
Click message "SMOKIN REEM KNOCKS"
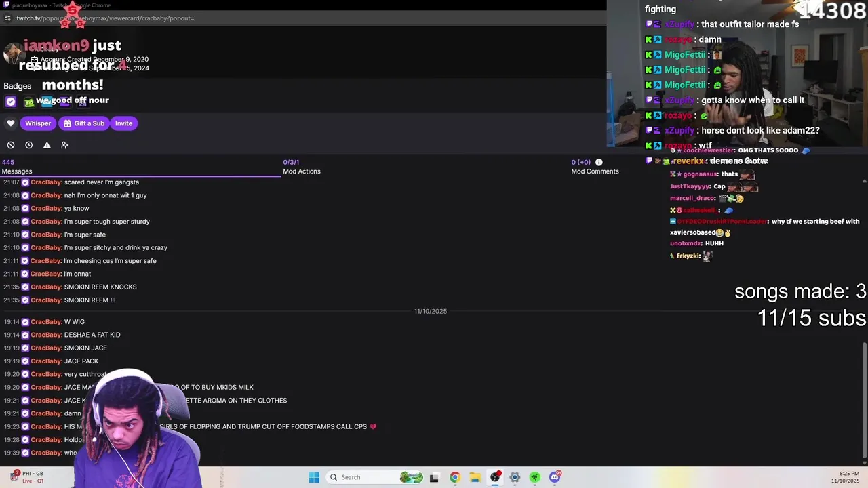[x=100, y=287]
